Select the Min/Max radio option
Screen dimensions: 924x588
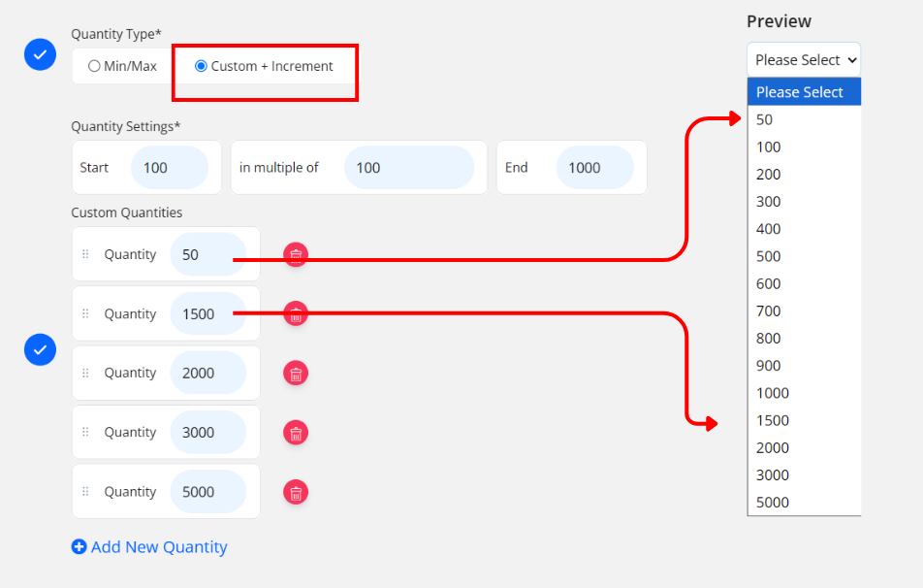point(94,67)
